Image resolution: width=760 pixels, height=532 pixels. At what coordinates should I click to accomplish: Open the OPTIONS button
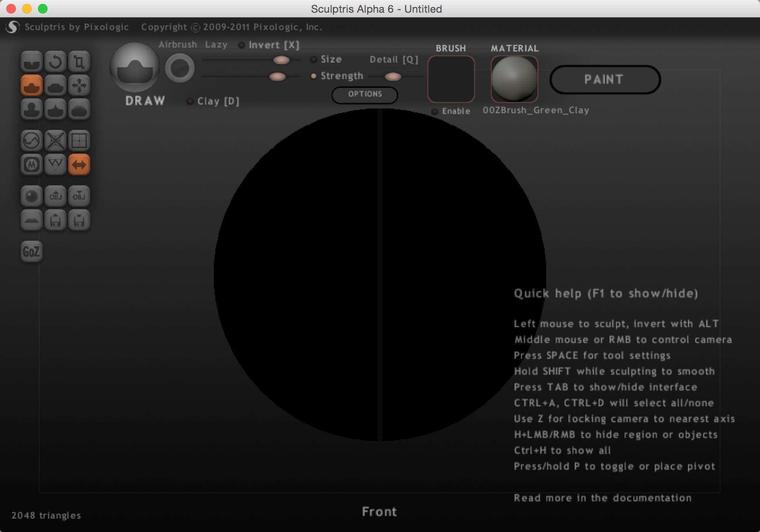[x=365, y=95]
